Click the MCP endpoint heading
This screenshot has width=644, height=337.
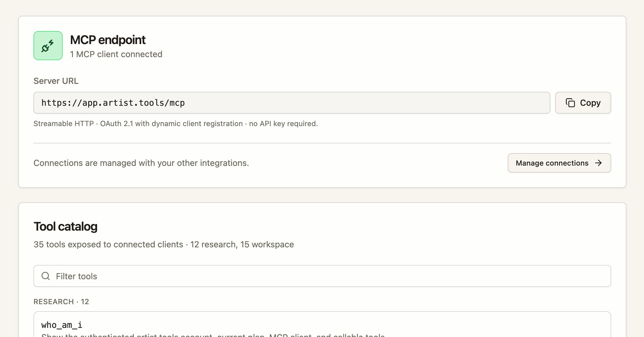[x=108, y=40]
